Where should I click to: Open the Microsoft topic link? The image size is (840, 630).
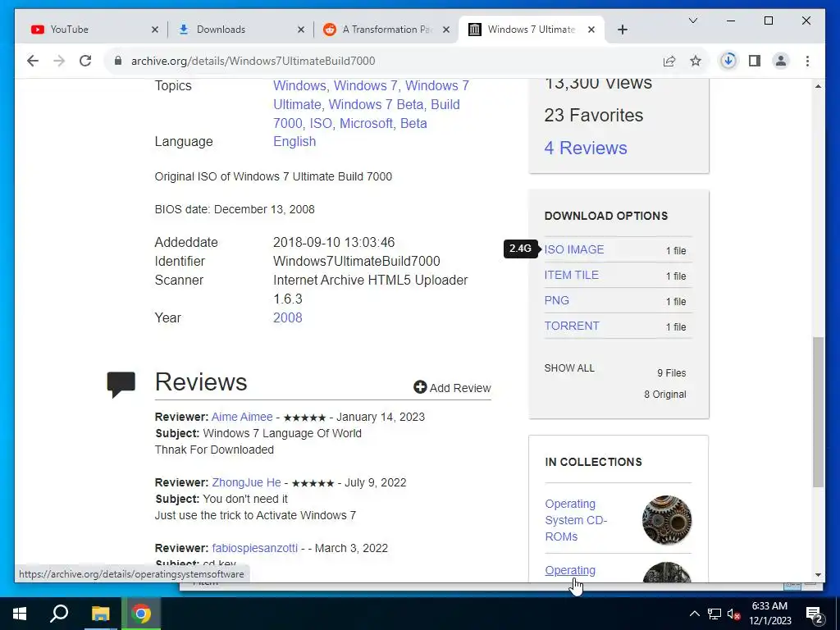coord(367,123)
